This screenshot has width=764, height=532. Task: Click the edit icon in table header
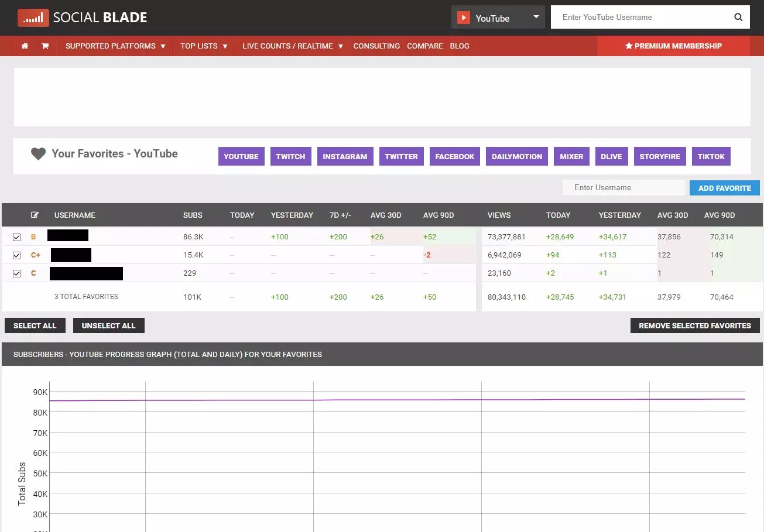(x=35, y=215)
